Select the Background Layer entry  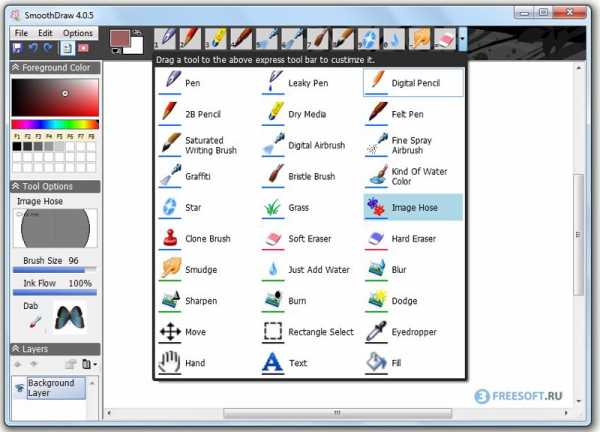point(56,388)
